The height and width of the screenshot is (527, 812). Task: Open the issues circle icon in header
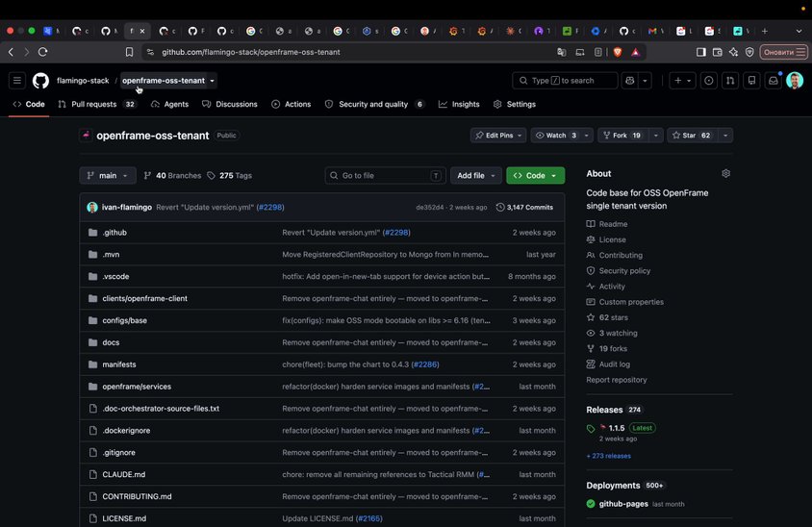click(x=708, y=80)
